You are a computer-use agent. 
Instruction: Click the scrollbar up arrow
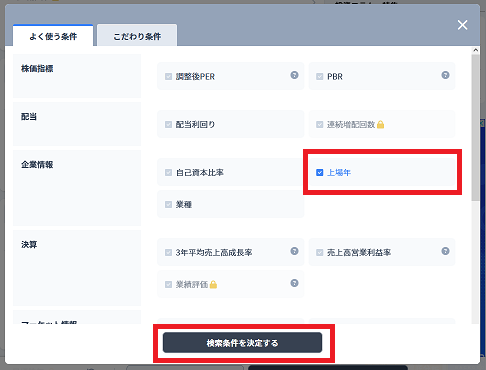tap(476, 50)
